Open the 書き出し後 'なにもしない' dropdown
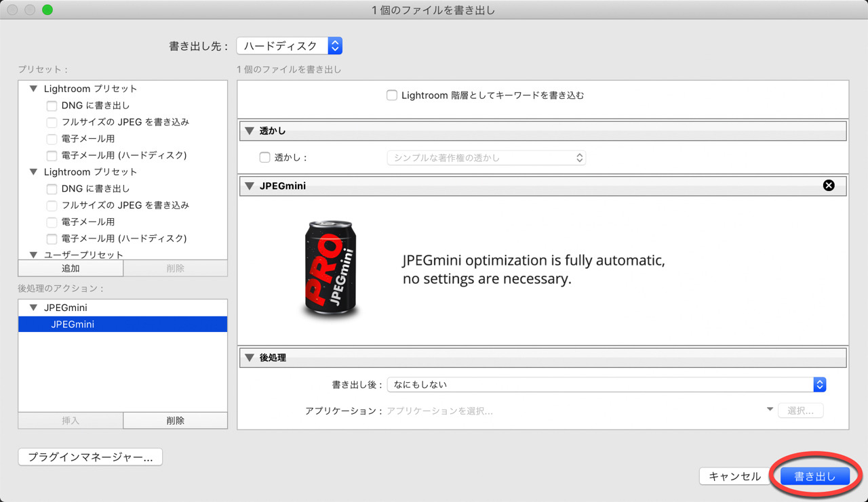 [606, 385]
